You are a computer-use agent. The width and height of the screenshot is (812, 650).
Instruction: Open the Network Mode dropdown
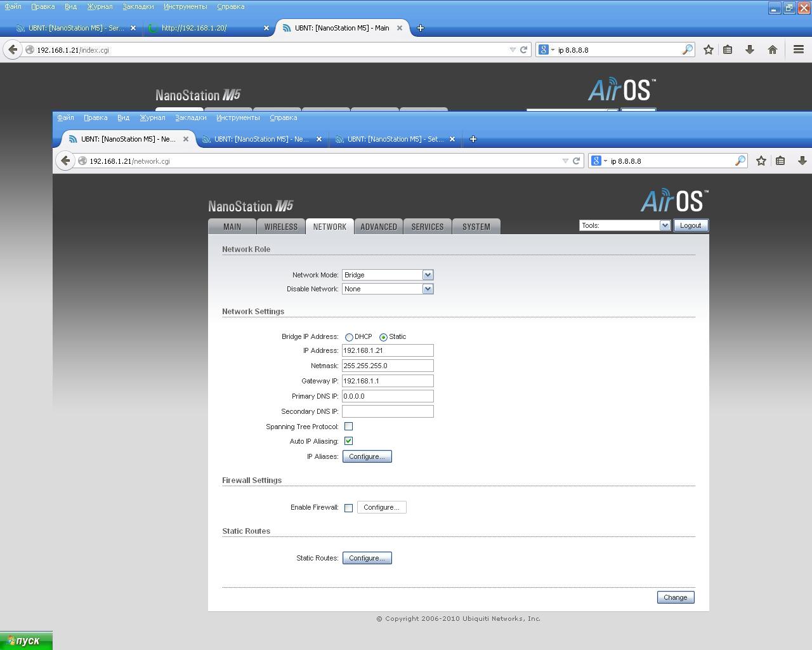pos(388,275)
